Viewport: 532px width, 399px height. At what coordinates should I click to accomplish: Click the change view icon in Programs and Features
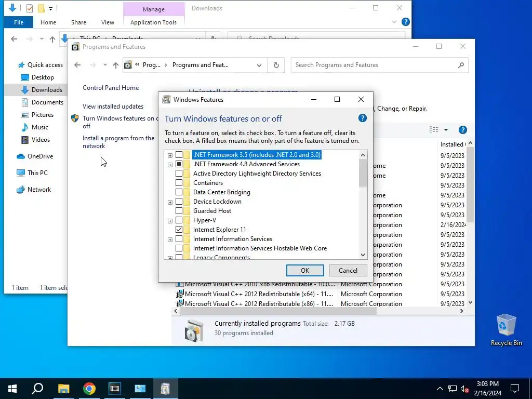434,130
